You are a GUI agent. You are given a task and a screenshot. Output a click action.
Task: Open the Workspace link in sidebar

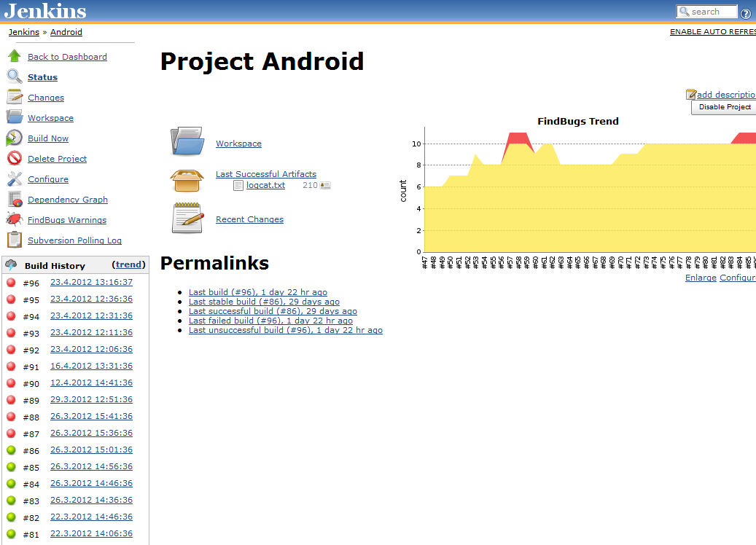pyautogui.click(x=50, y=118)
